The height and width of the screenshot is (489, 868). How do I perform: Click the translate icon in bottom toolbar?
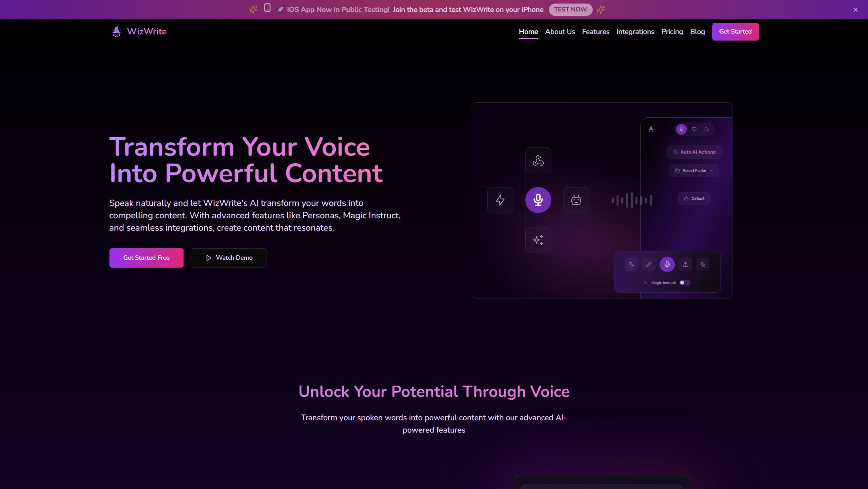(631, 265)
